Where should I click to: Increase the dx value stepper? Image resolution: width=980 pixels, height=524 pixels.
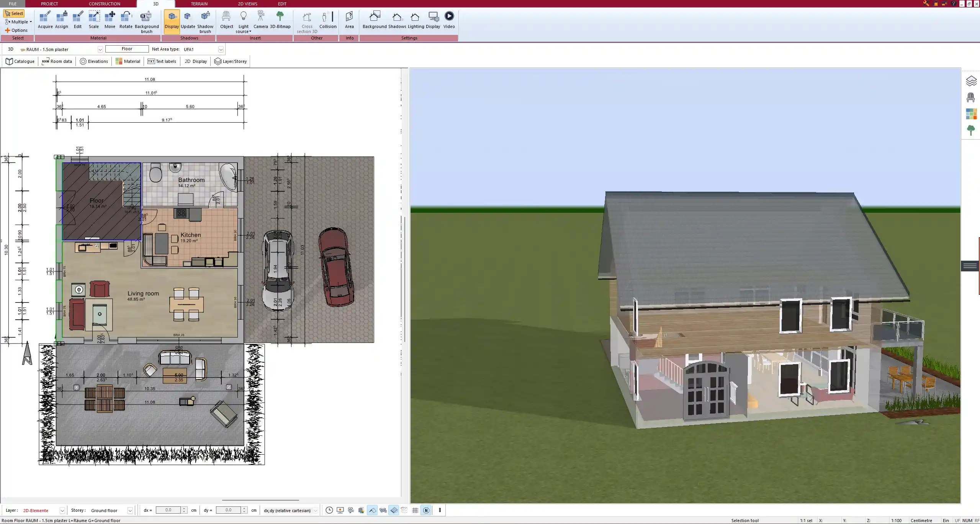click(184, 508)
